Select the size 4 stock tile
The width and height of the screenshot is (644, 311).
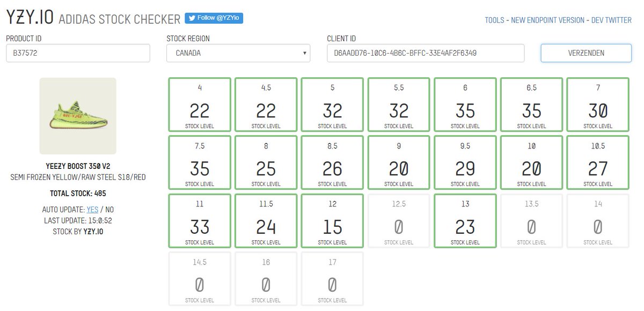tap(200, 105)
